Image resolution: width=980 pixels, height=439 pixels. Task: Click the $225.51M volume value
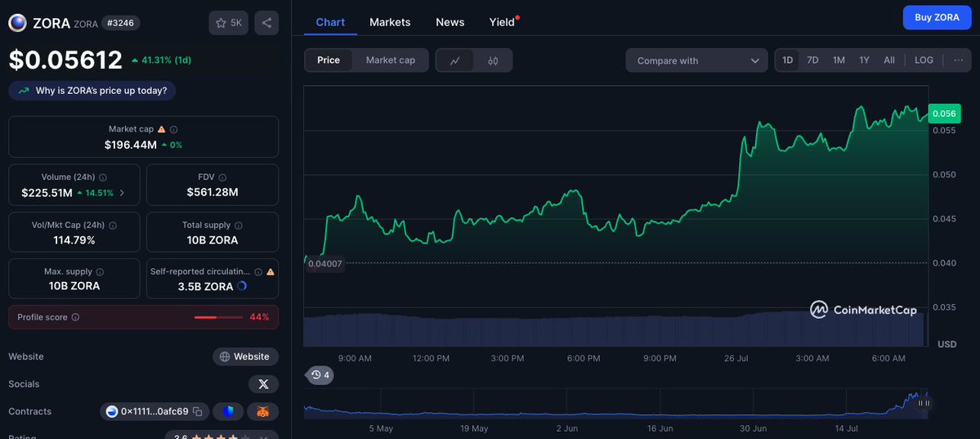pyautogui.click(x=47, y=193)
